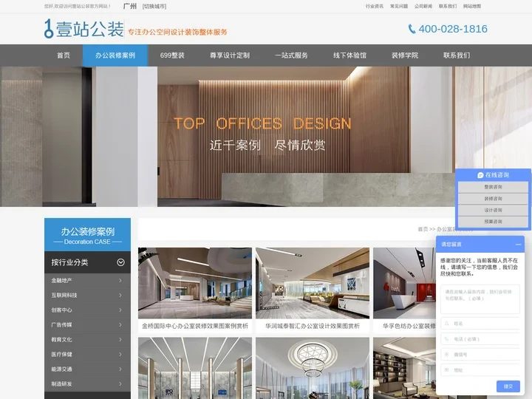Open the 网站地图 top link
Screen dimensions: 532x399
coord(472,6)
